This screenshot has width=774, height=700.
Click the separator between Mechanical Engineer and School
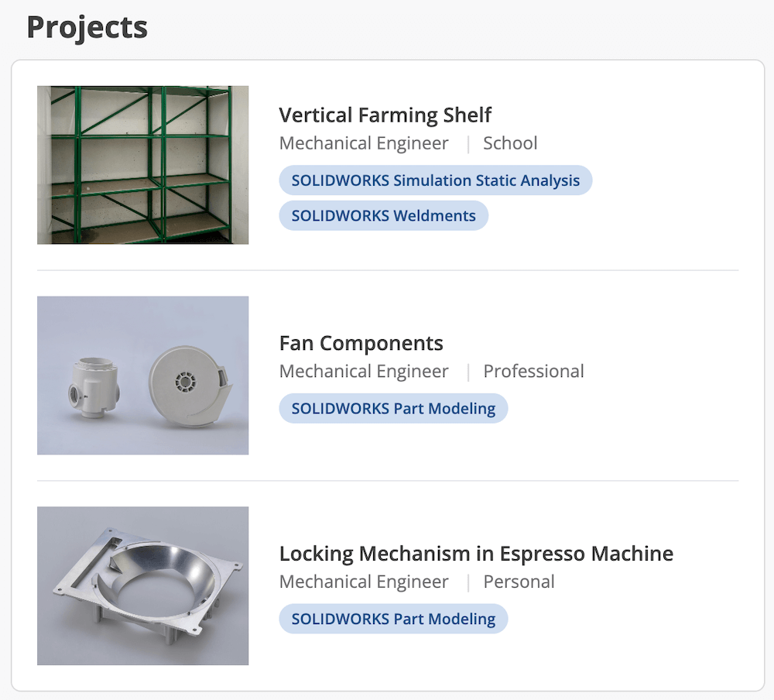[467, 144]
